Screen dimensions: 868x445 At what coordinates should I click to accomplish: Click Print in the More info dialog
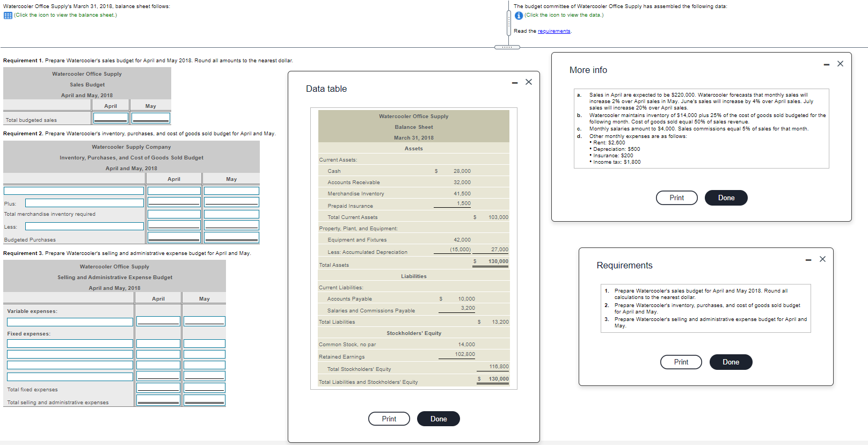[x=677, y=198]
